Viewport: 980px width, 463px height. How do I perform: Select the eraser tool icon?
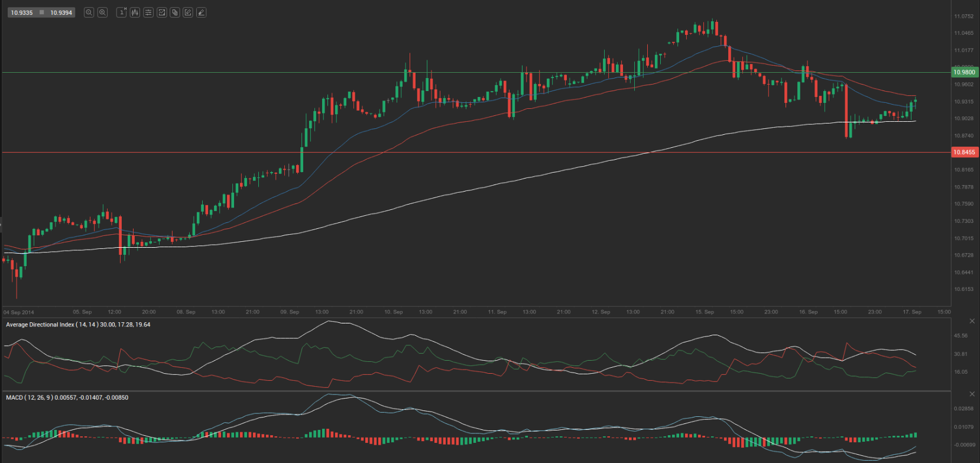(x=201, y=12)
